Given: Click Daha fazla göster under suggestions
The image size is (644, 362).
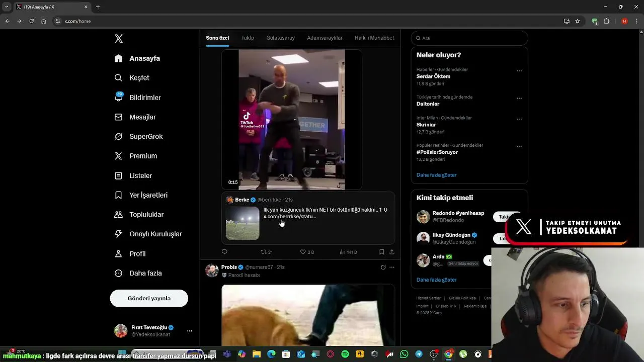Looking at the screenshot, I should pos(436,280).
